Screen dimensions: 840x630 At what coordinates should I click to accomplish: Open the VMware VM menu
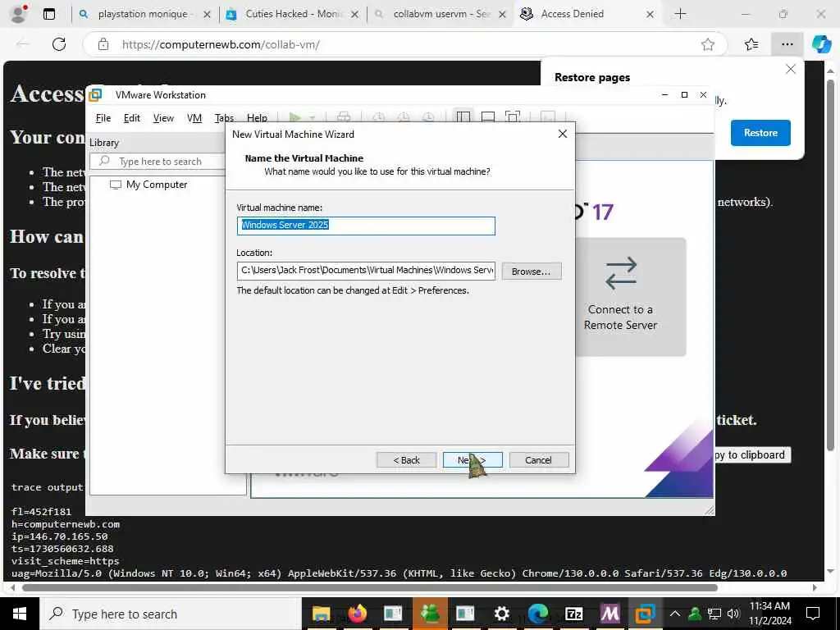coord(194,118)
